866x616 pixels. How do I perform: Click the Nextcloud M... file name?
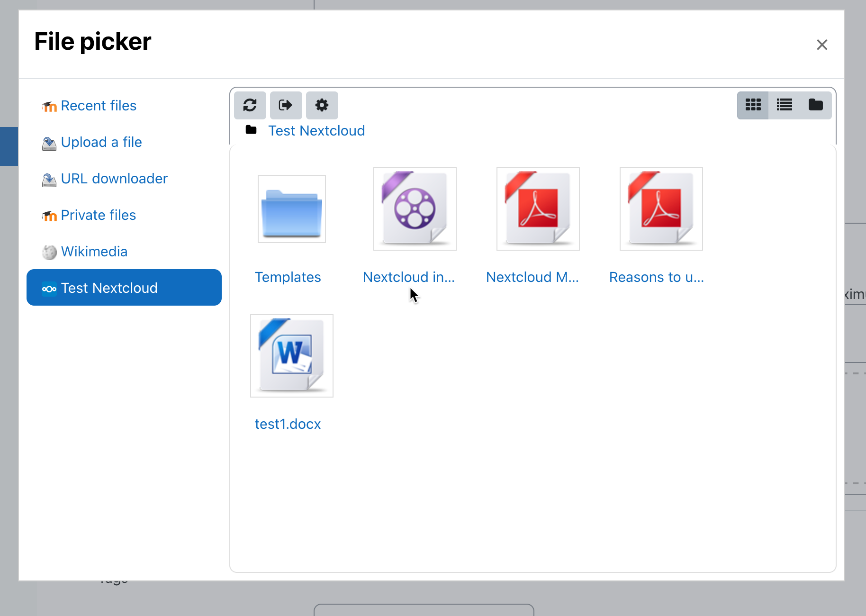click(x=532, y=277)
